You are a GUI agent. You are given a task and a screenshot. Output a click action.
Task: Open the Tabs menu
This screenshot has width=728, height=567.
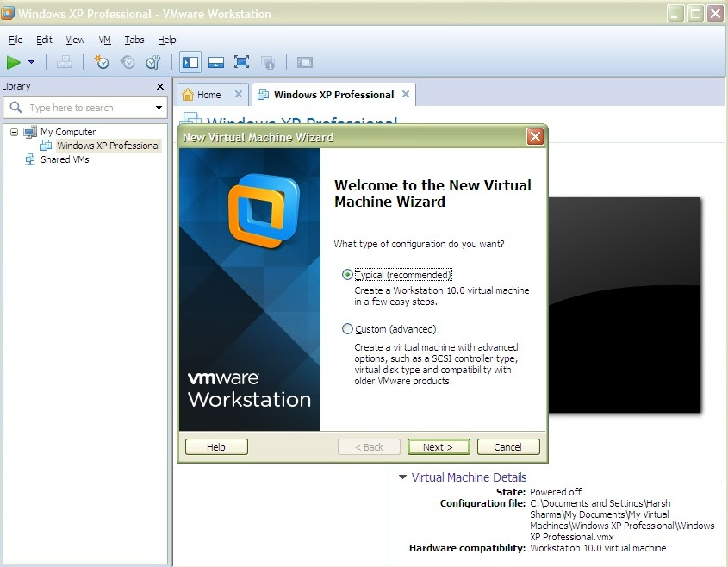134,40
